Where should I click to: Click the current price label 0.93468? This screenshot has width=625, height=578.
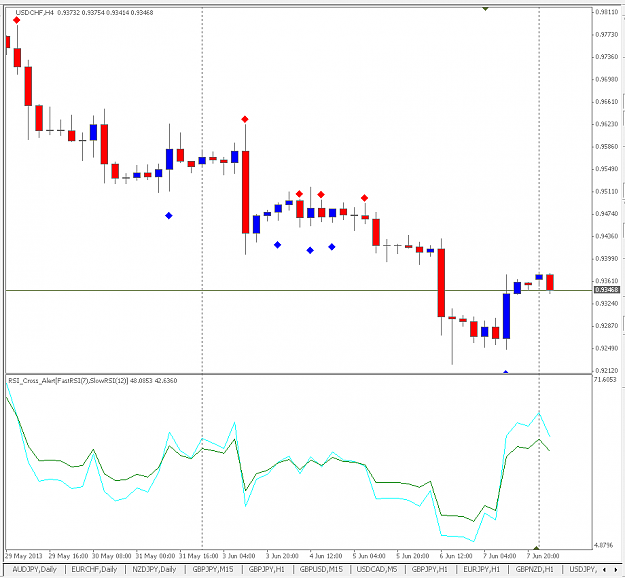coord(607,290)
